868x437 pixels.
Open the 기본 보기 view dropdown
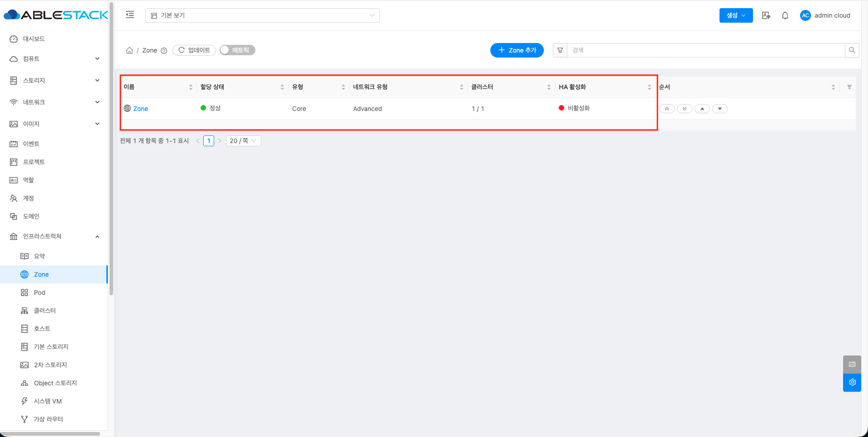(x=263, y=15)
